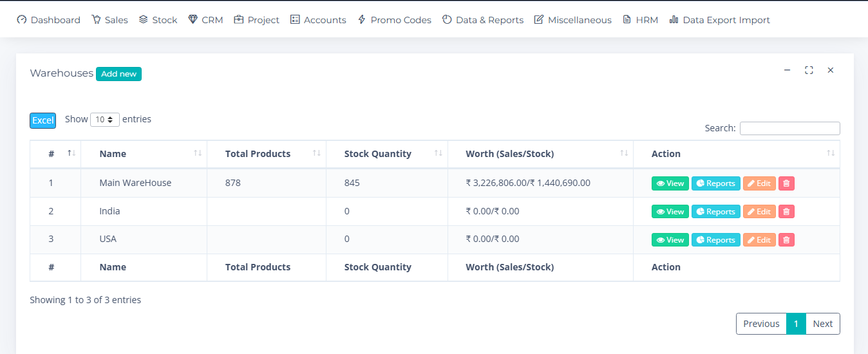Viewport: 868px width, 354px height.
Task: Sort by the Worth column arrows
Action: click(x=624, y=153)
